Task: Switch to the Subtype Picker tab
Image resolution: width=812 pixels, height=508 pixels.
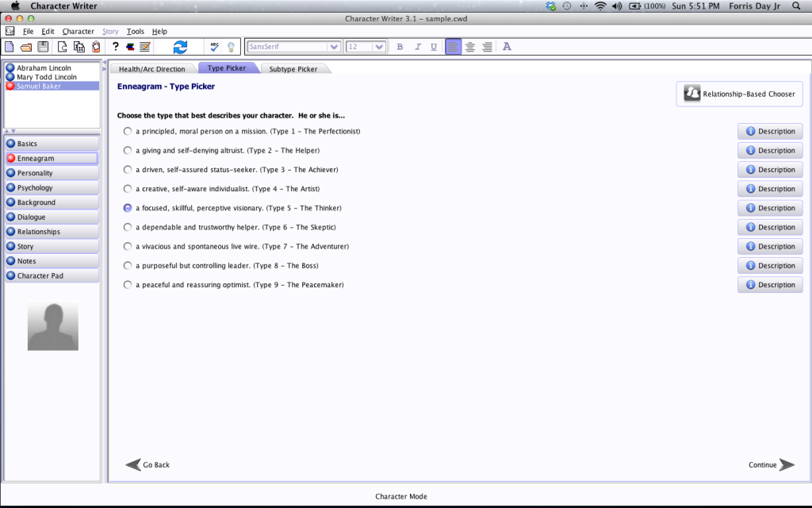Action: point(293,69)
